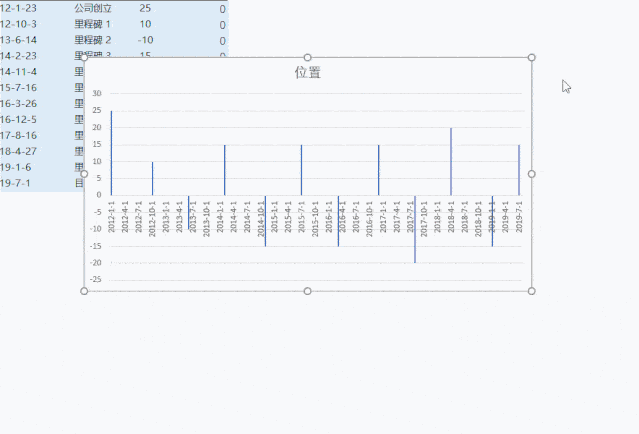Screen dimensions: 639x434
Task: Select cell containing 里程碑 1
Action: pos(93,24)
